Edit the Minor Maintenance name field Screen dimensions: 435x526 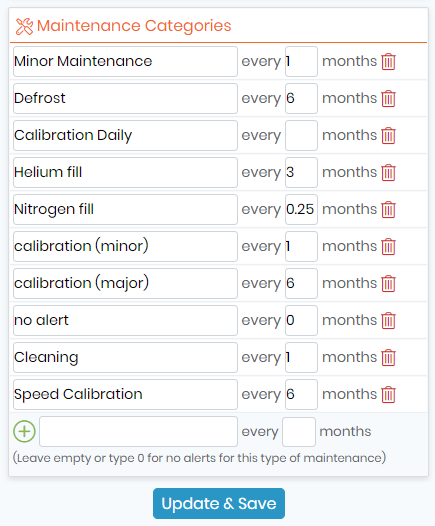pos(125,61)
